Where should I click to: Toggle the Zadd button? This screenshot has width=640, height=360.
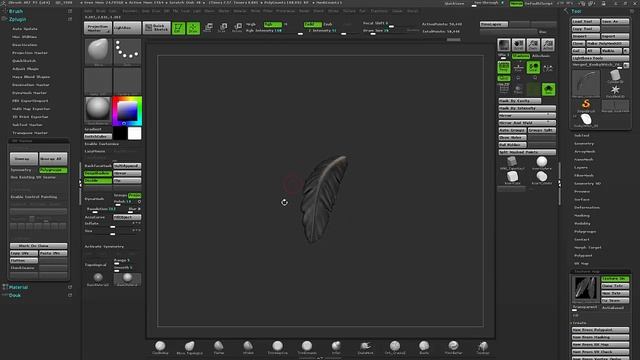click(313, 24)
